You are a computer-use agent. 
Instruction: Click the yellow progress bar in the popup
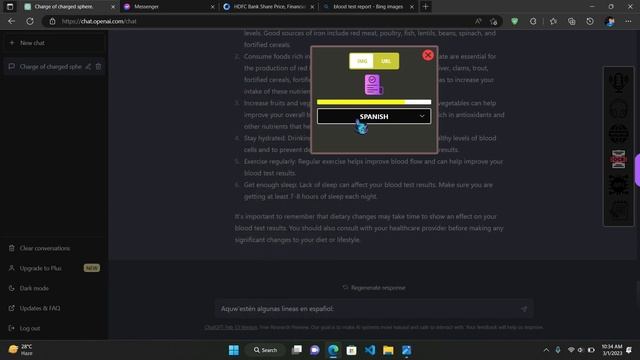[374, 102]
